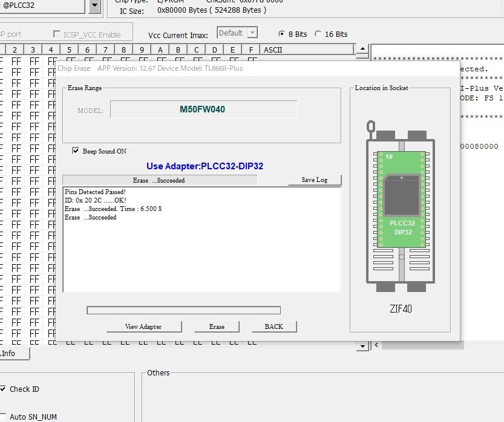Click the M50FW040 model field
Viewport: 504px width, 422px height.
pos(203,109)
